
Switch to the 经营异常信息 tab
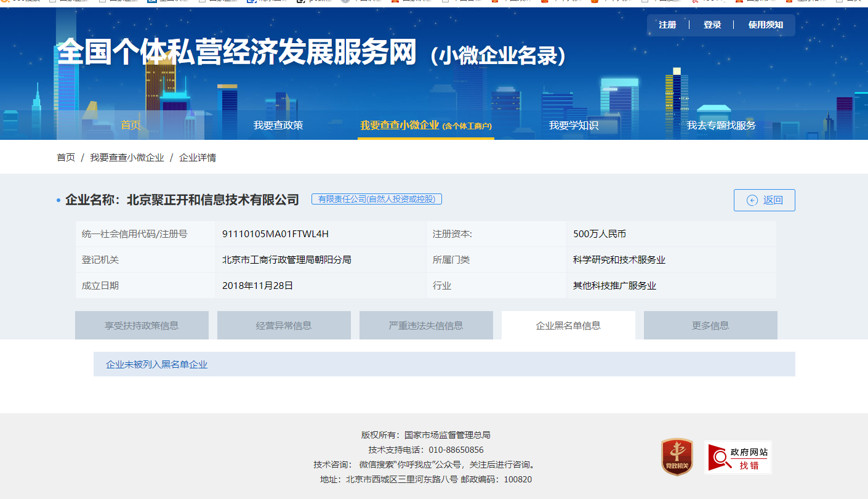pos(284,325)
